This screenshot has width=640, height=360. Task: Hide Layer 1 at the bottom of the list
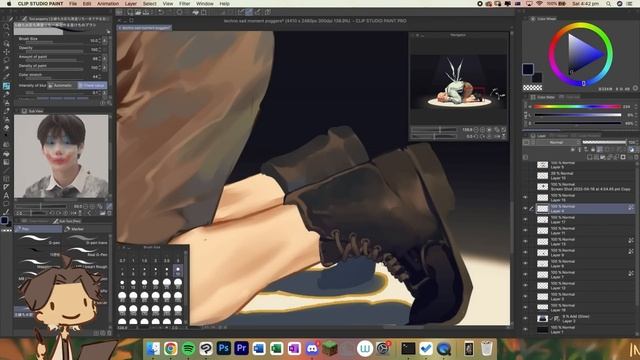click(525, 329)
